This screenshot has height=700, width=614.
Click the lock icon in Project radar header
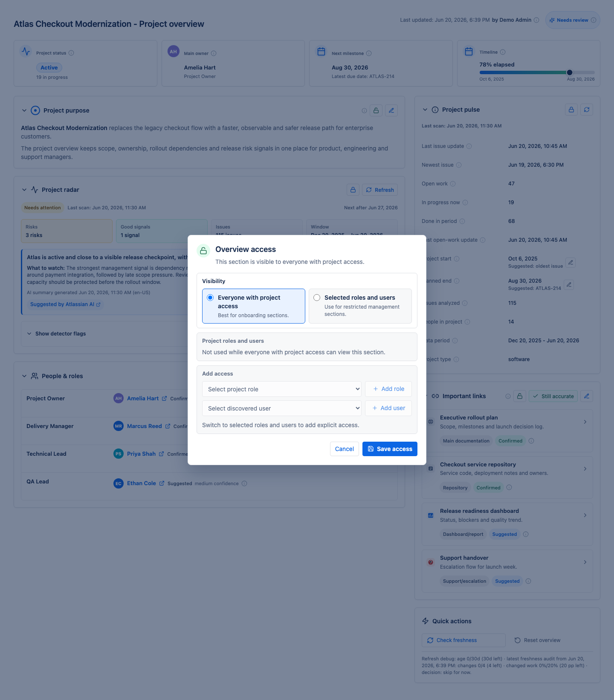tap(353, 190)
